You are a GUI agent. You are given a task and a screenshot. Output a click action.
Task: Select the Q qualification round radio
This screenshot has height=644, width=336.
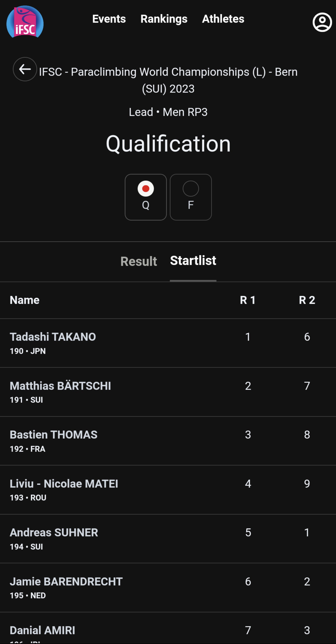pyautogui.click(x=146, y=197)
